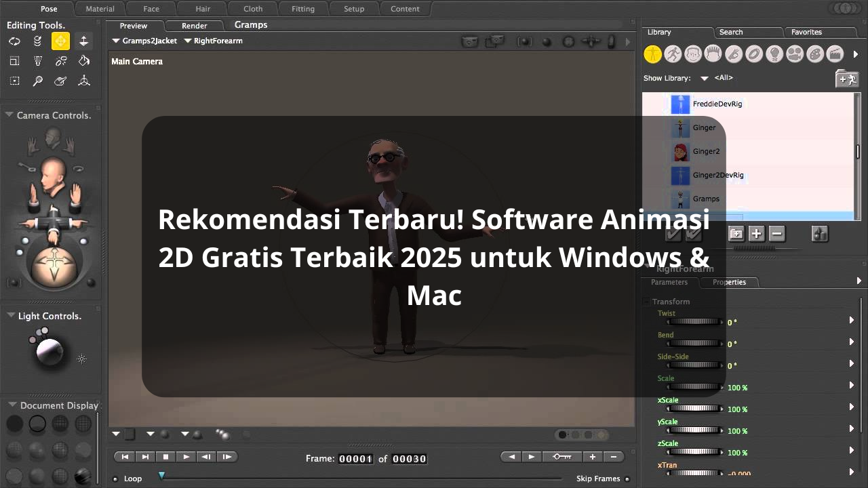Switch to the Material room tab
868x488 pixels.
coord(100,9)
